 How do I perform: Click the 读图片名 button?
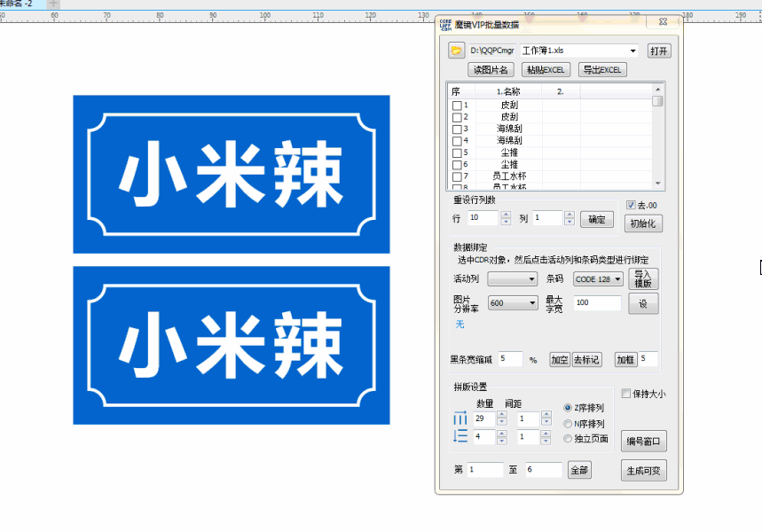pos(491,70)
